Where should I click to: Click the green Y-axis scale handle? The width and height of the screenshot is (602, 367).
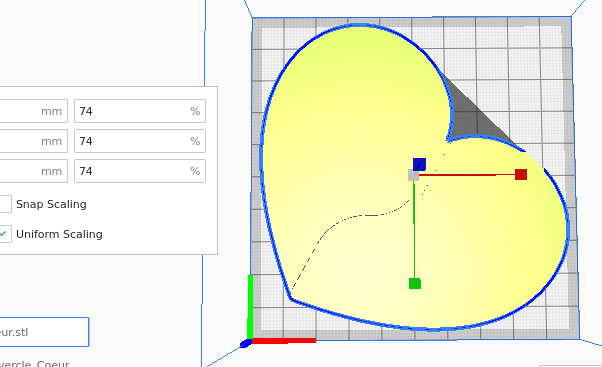415,284
